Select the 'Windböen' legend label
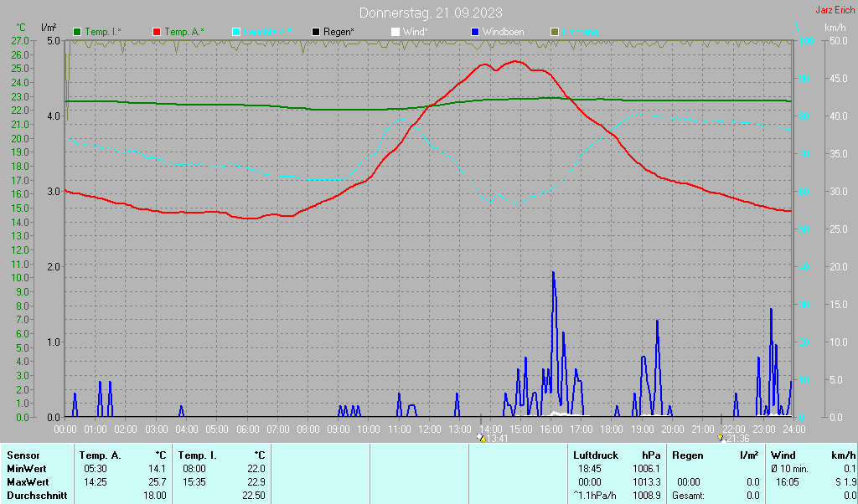Viewport: 858px width, 504px height. (504, 33)
